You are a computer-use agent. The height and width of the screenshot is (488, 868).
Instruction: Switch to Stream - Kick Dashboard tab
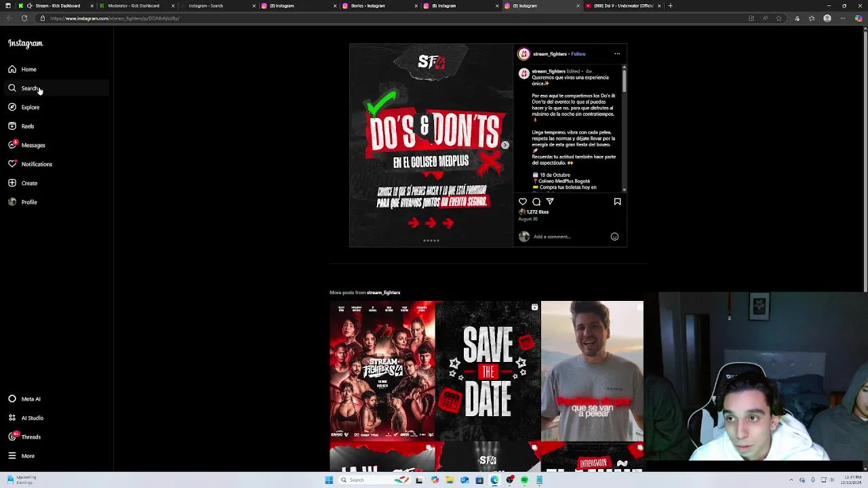click(x=56, y=5)
